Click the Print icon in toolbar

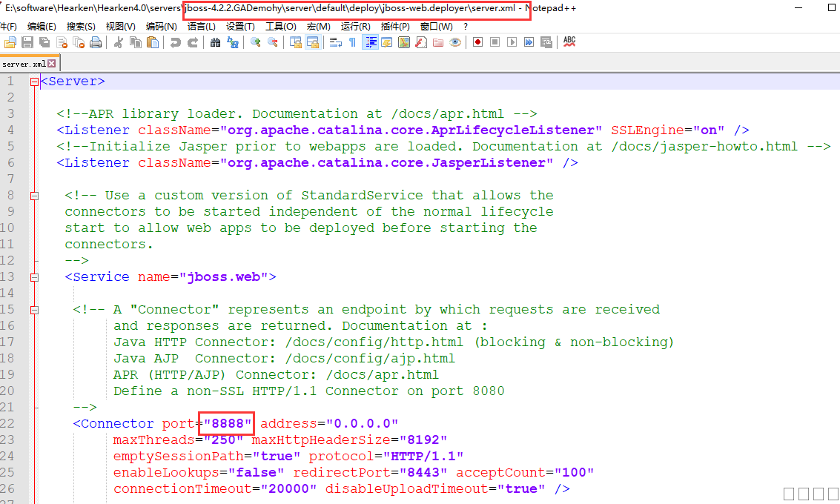coord(95,43)
